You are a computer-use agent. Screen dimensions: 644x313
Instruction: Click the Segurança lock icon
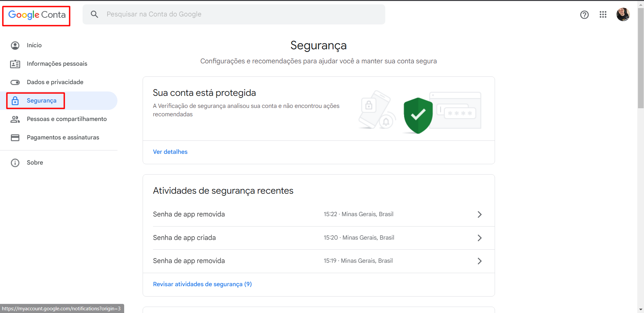coord(15,101)
